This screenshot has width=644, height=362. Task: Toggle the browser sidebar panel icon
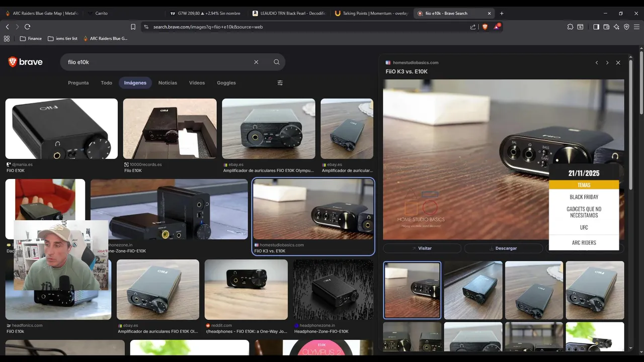tap(596, 27)
